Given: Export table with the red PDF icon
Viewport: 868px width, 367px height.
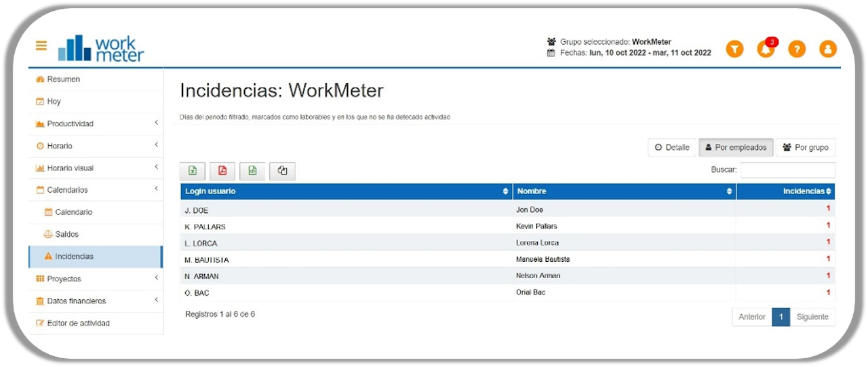Looking at the screenshot, I should pos(222,171).
